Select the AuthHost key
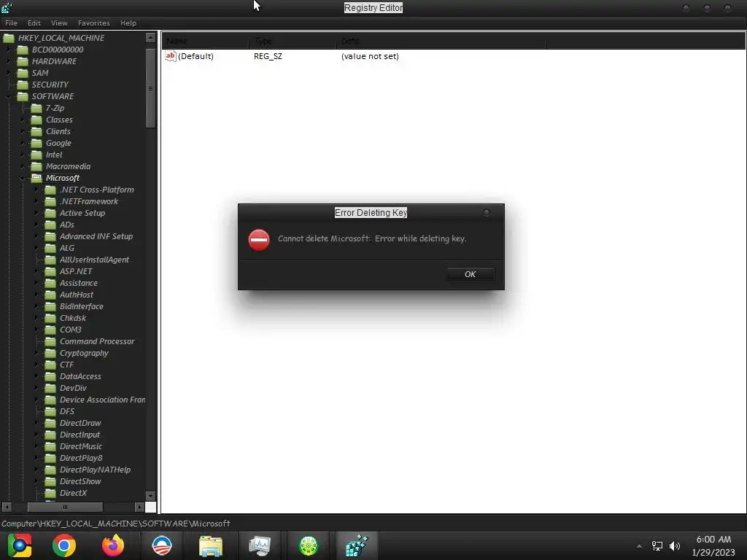Viewport: 747px width, 560px height. point(76,295)
